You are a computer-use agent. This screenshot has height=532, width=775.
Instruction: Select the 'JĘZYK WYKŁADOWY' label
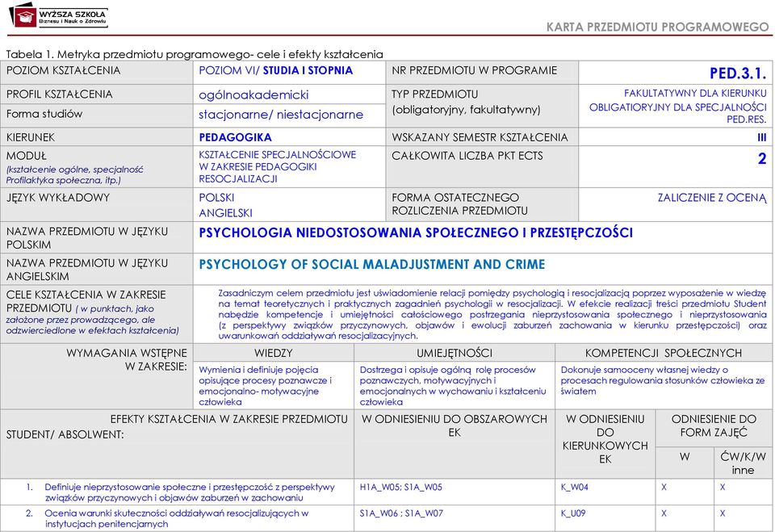(58, 197)
